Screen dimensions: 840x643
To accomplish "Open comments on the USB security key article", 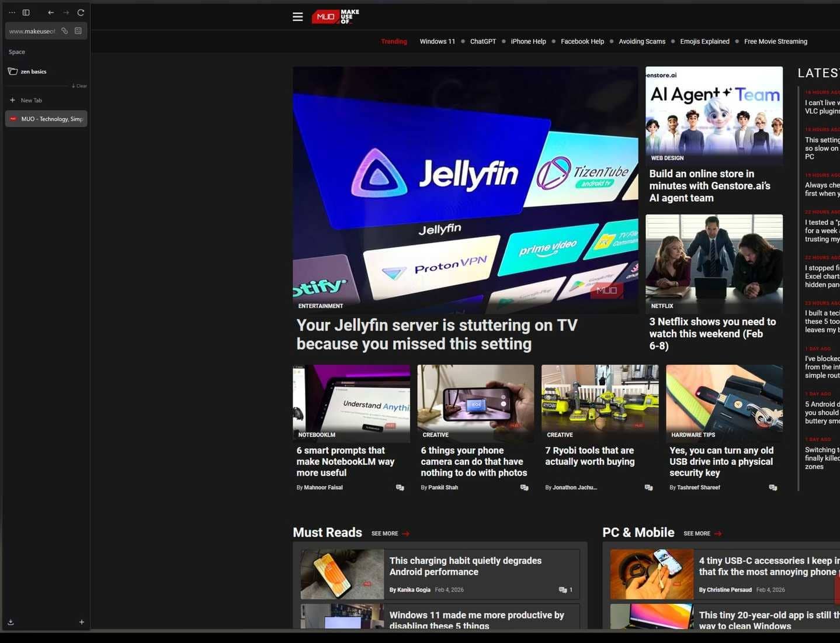I will (x=773, y=488).
